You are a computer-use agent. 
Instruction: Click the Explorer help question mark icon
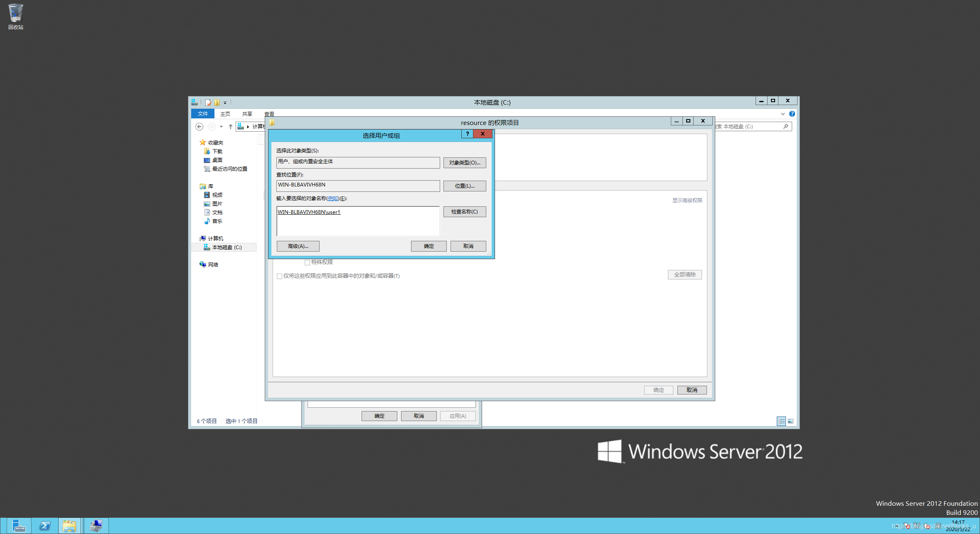click(792, 114)
